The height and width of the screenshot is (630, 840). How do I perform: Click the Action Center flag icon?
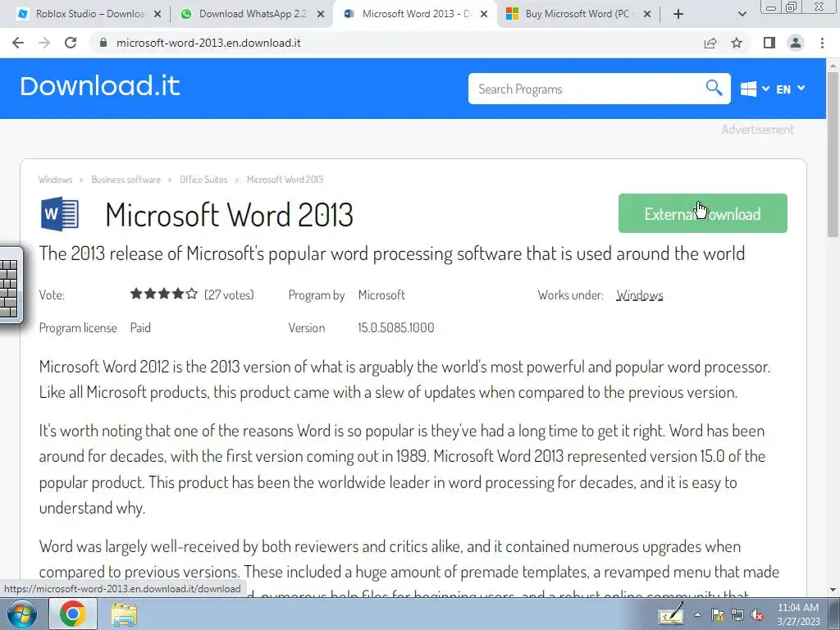click(718, 615)
